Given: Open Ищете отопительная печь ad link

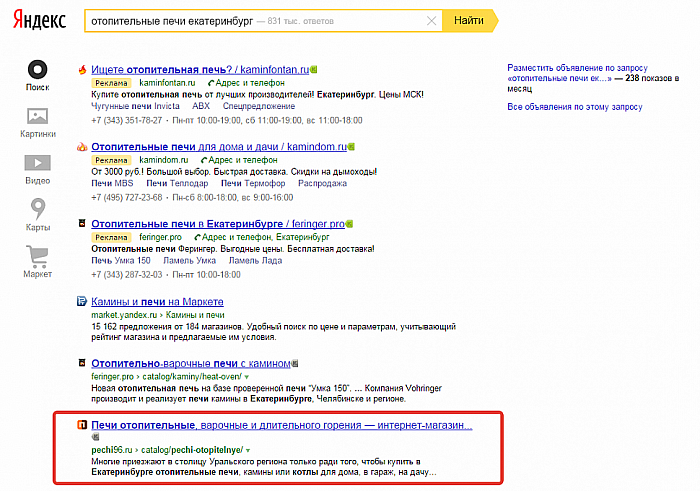Looking at the screenshot, I should (x=200, y=70).
